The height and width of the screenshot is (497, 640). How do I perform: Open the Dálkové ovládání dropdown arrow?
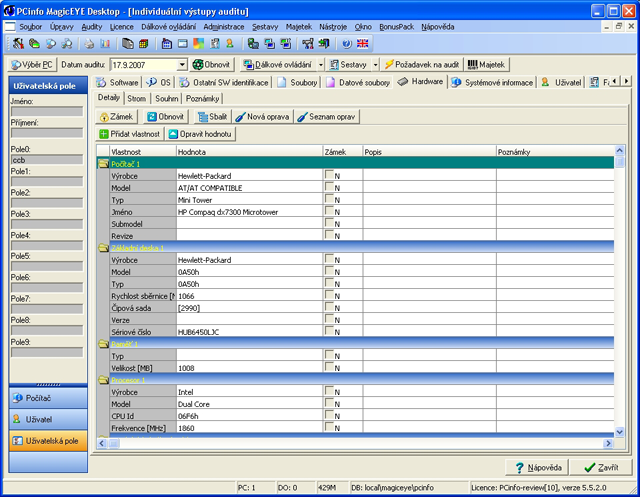pyautogui.click(x=321, y=64)
